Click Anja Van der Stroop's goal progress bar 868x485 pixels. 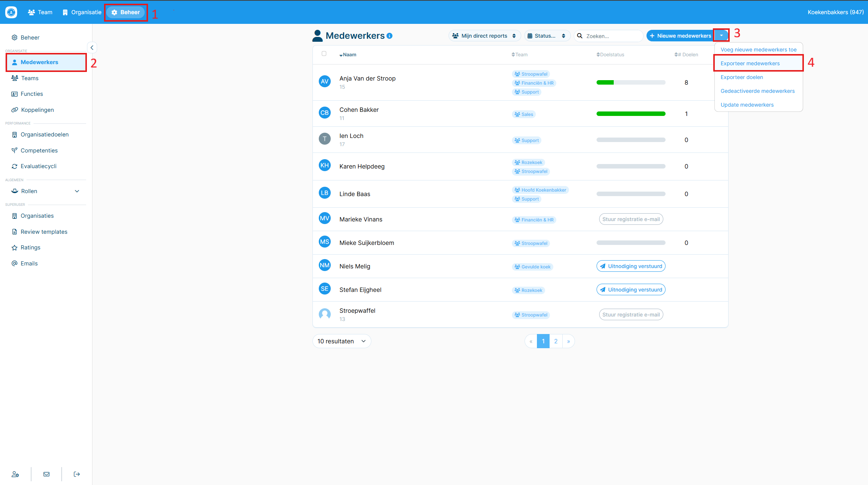click(x=631, y=82)
